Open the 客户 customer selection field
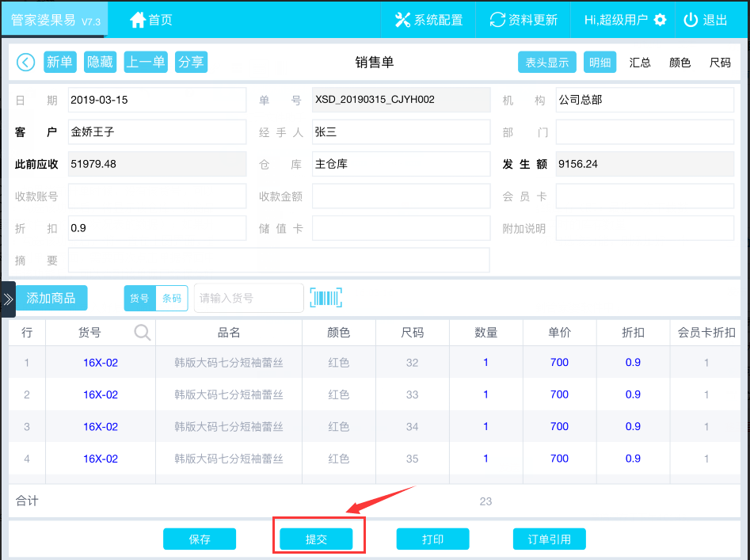 pos(157,132)
